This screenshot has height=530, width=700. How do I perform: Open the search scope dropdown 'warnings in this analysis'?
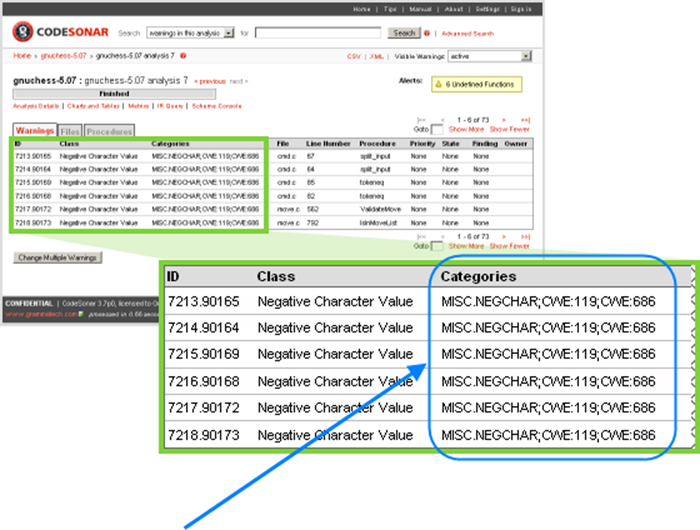[191, 33]
